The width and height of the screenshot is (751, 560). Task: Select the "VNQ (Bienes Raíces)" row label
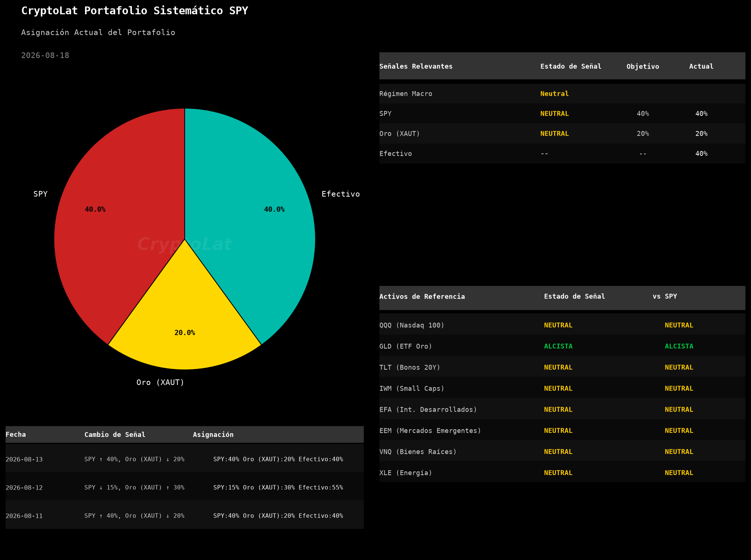pyautogui.click(x=418, y=452)
